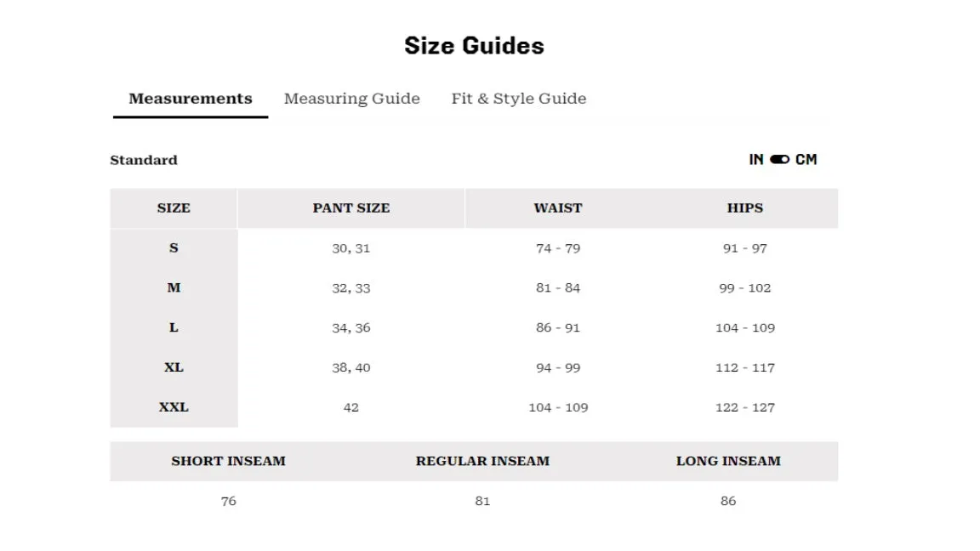Click the SHORT INSEAM header
Viewport: 980px width, 551px height.
pos(229,461)
